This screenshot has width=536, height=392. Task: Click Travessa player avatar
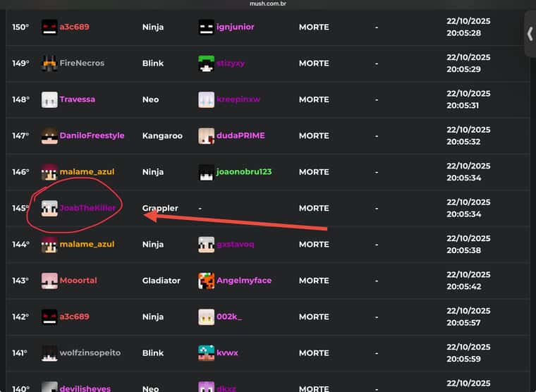click(x=49, y=99)
